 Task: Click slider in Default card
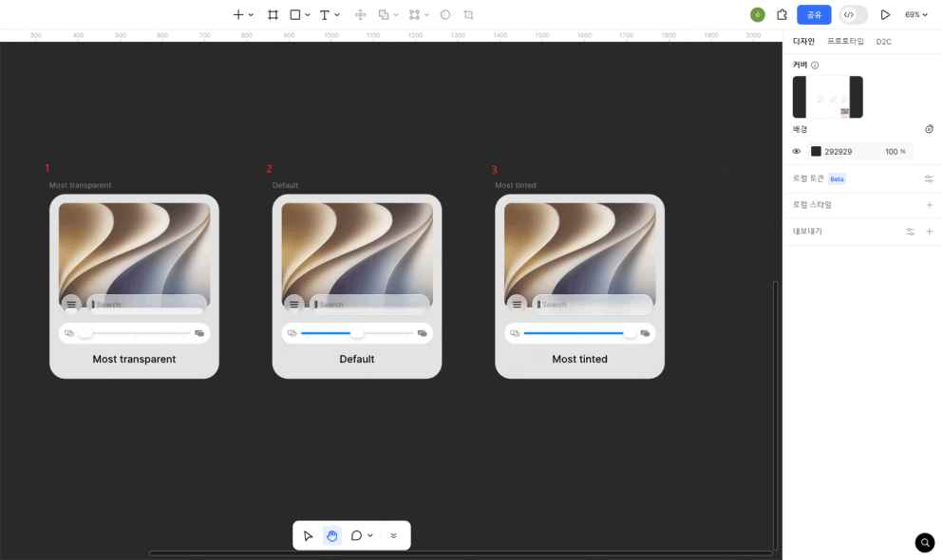(x=357, y=333)
